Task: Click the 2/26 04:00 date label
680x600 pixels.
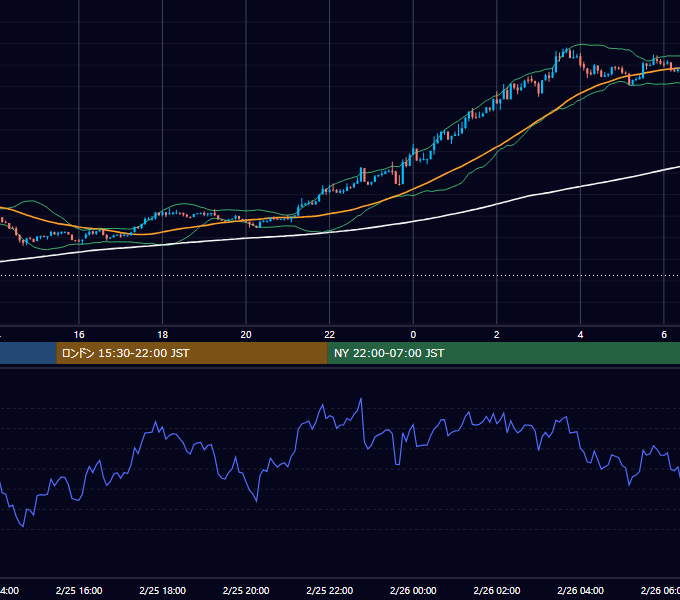Action: click(x=580, y=590)
